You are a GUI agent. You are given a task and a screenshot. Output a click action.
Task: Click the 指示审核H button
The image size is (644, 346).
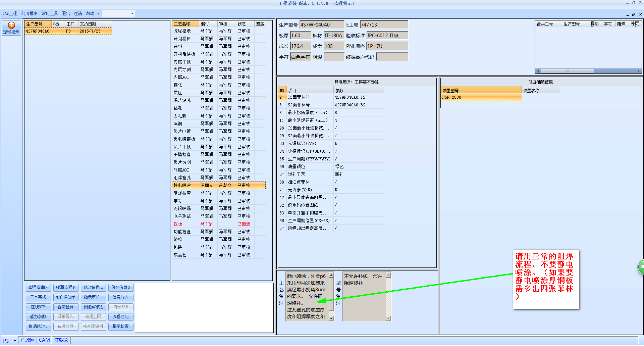(93, 297)
